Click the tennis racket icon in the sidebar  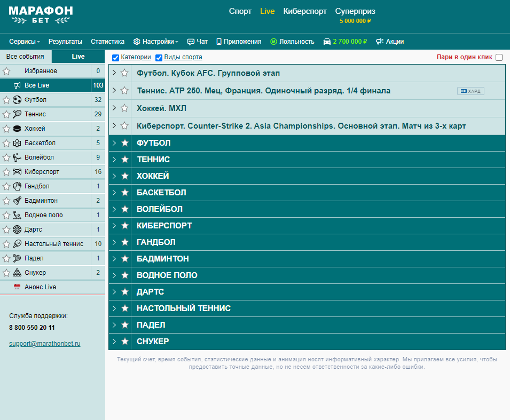(x=17, y=114)
